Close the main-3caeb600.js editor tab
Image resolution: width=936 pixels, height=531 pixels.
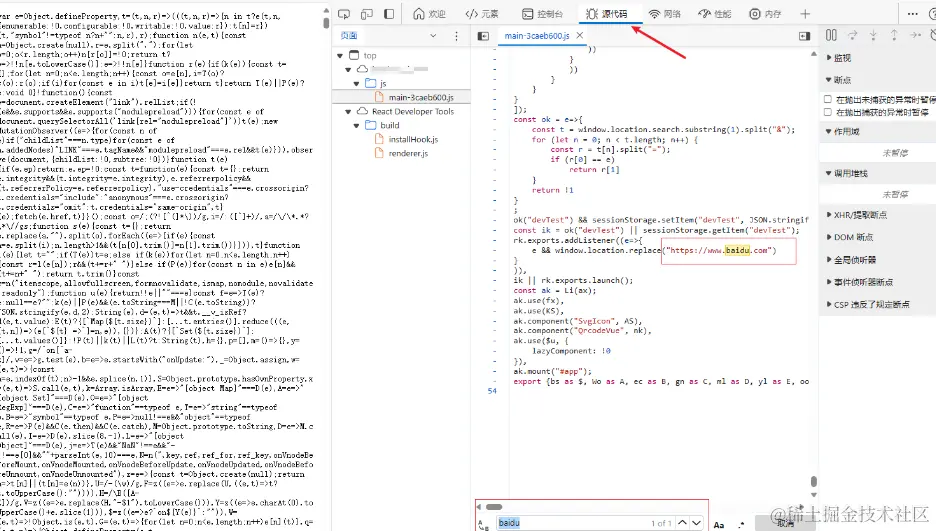click(x=579, y=36)
